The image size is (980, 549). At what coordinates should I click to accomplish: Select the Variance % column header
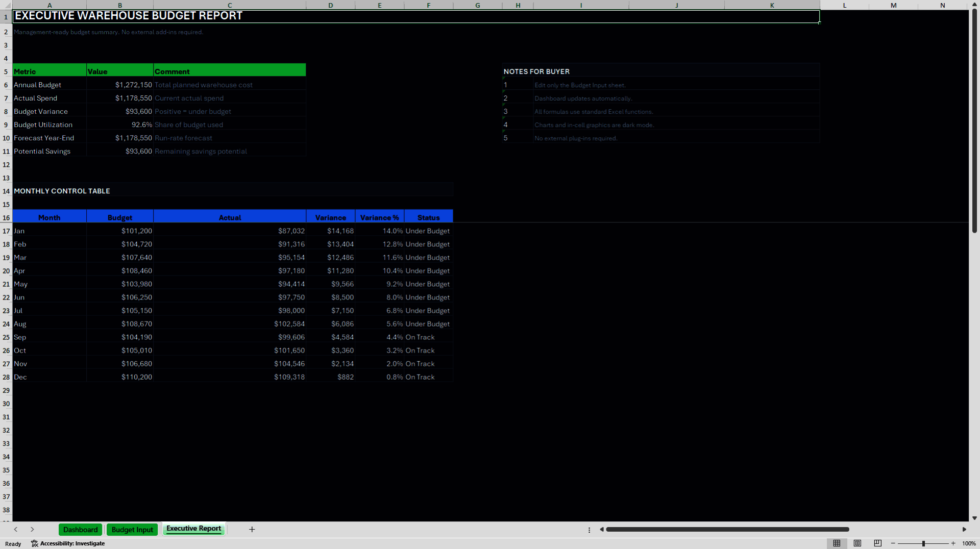379,217
